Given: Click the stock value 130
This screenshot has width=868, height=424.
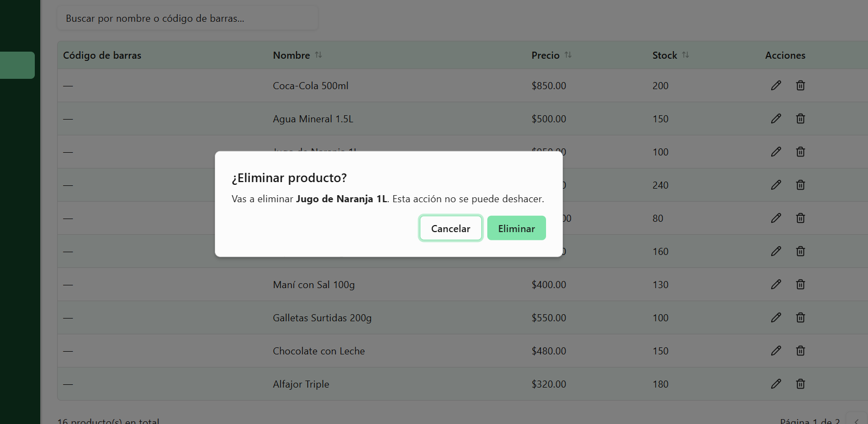Looking at the screenshot, I should (x=661, y=285).
